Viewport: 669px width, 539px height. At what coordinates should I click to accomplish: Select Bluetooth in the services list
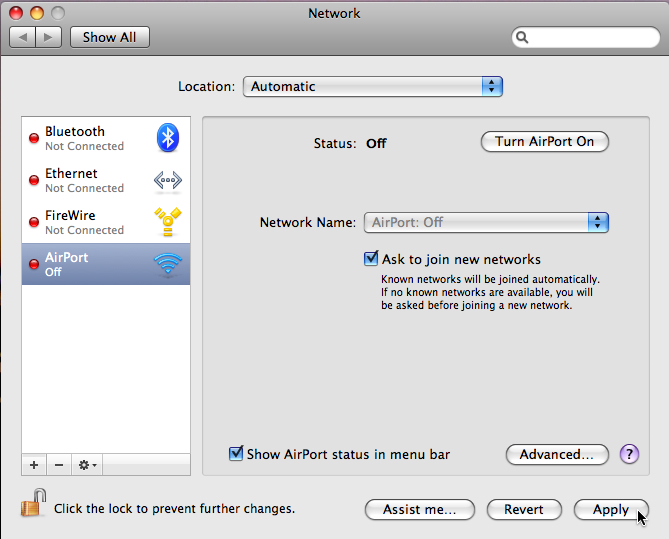tap(106, 138)
